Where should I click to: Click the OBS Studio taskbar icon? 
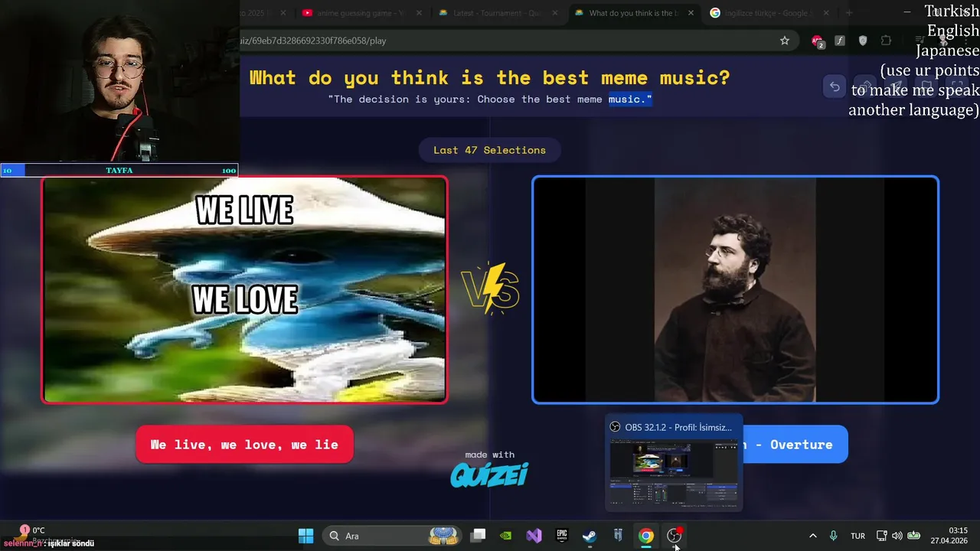point(675,536)
